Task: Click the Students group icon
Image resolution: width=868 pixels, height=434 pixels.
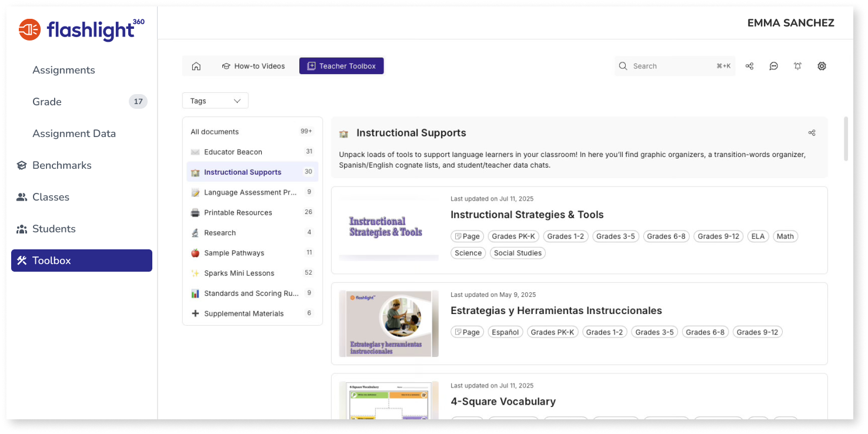Action: pyautogui.click(x=22, y=229)
